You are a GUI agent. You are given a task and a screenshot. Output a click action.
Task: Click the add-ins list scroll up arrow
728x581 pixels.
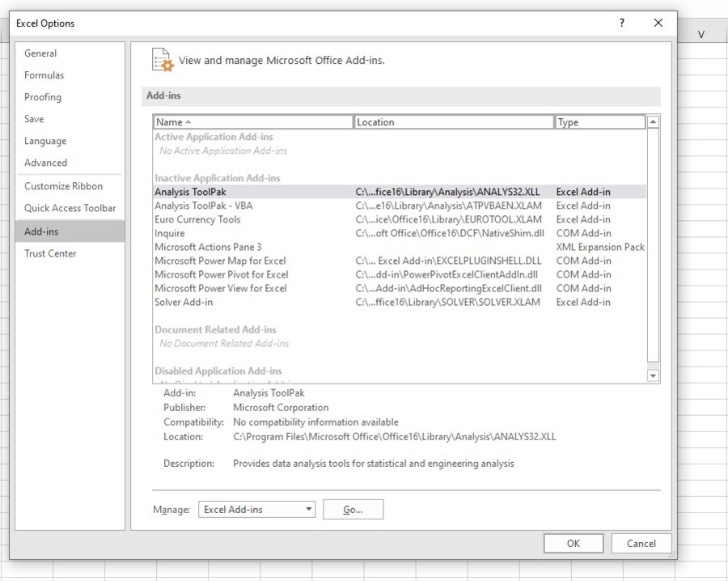[653, 122]
